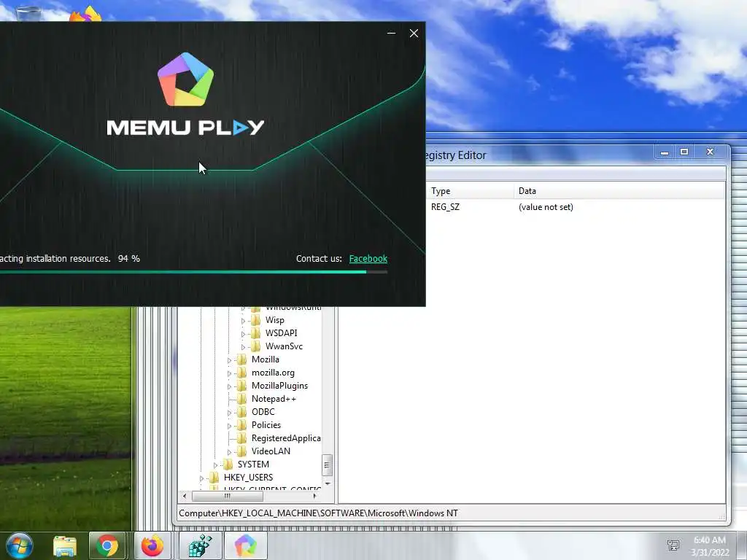Screen dimensions: 747x560
Task: Select the Mozilla folder icon
Action: (x=242, y=359)
